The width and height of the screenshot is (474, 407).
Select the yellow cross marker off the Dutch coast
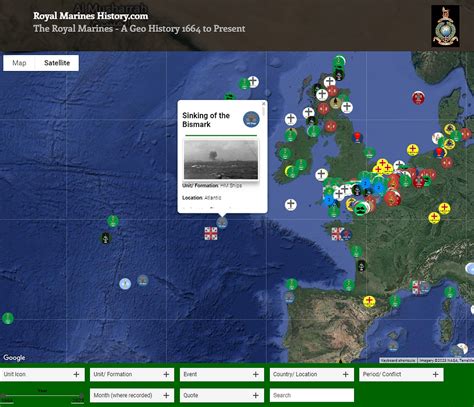click(413, 150)
